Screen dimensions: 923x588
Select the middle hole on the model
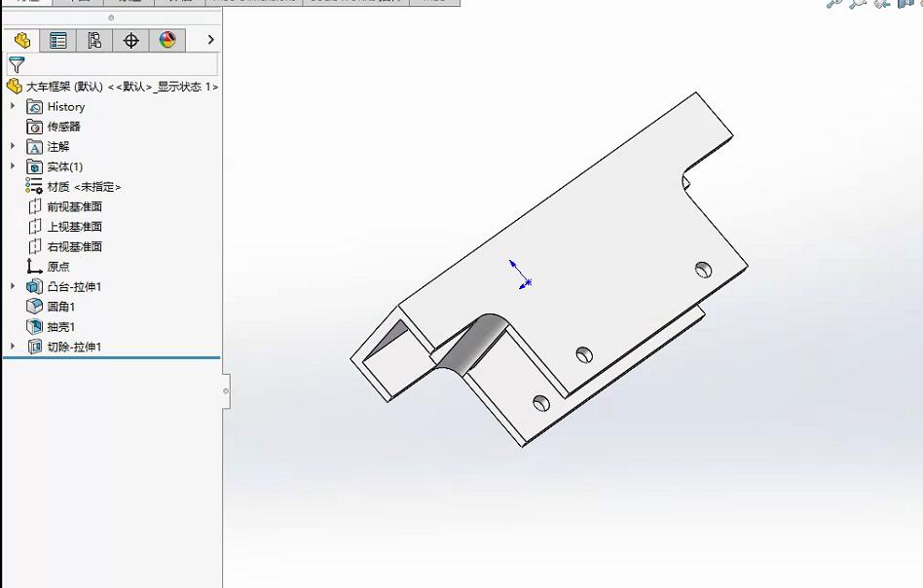coord(584,355)
